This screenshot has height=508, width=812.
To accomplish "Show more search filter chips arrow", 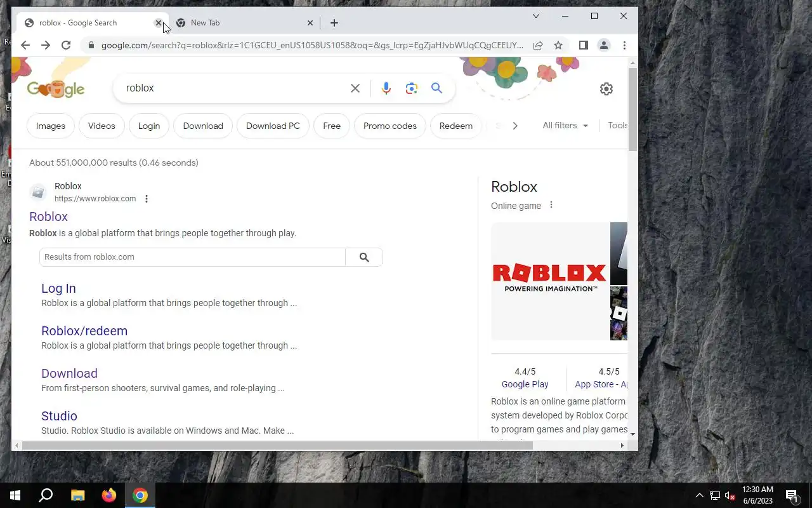I will (515, 126).
